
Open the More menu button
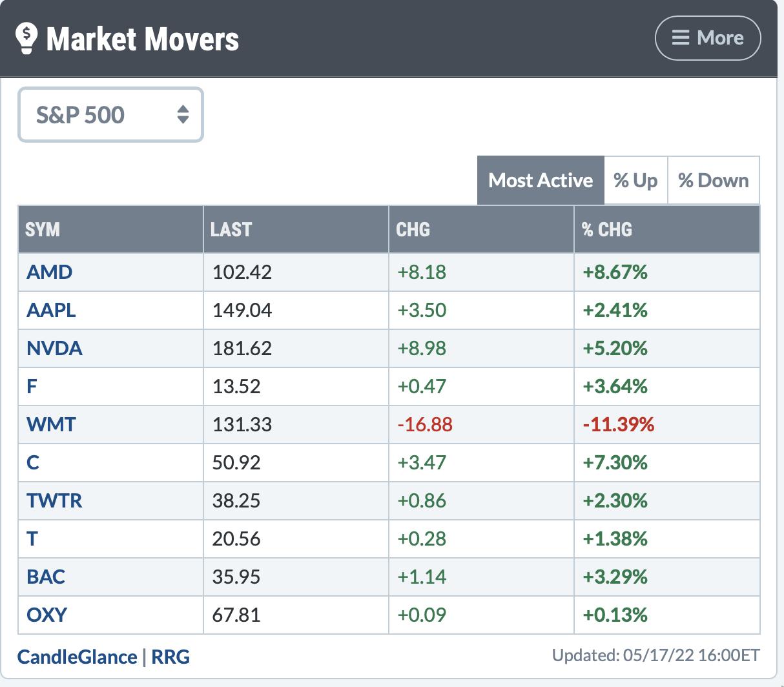point(708,38)
